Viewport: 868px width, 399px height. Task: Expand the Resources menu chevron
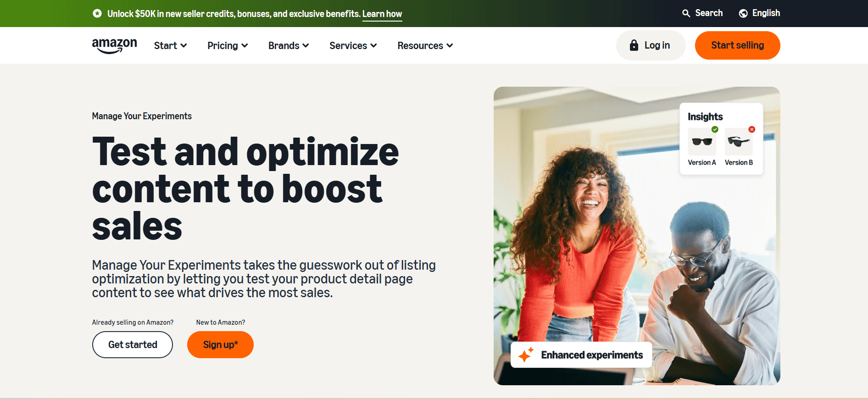(450, 45)
